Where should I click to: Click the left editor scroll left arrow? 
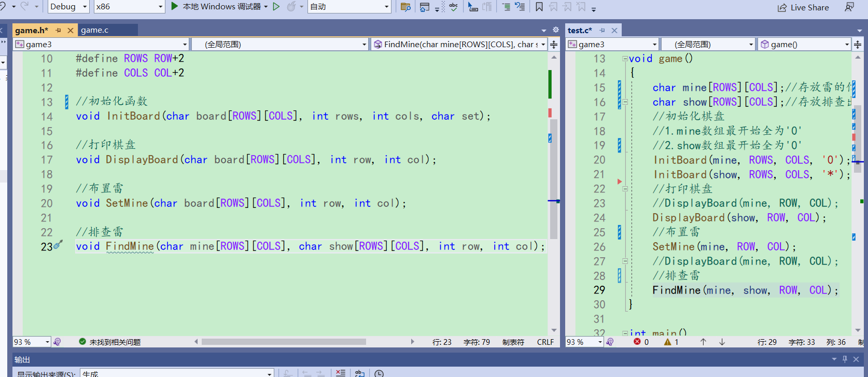pos(196,342)
